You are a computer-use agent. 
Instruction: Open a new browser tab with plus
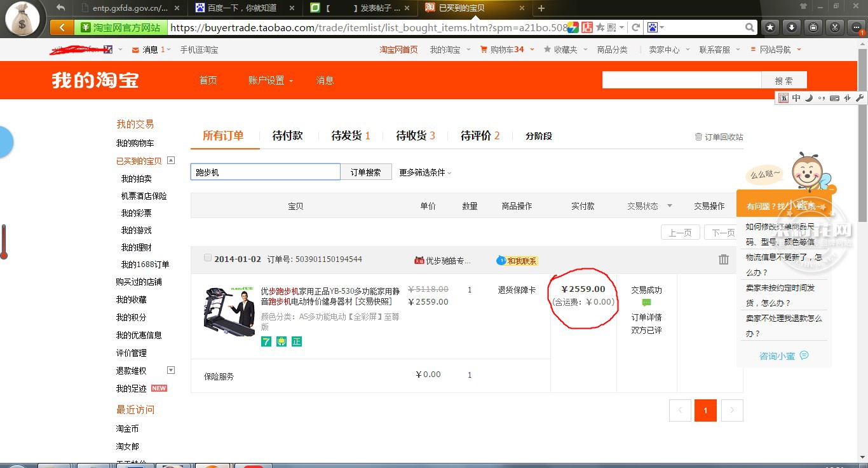pyautogui.click(x=541, y=8)
